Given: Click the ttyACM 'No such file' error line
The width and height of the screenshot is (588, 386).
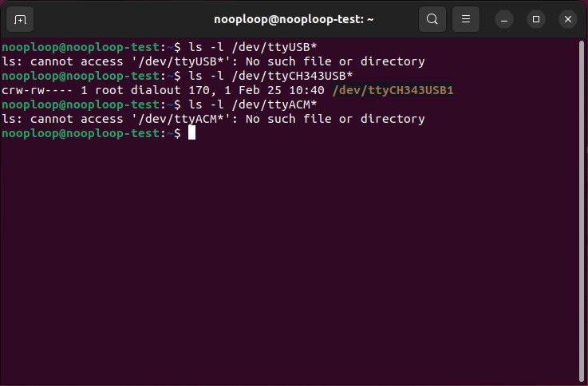Looking at the screenshot, I should (x=213, y=119).
